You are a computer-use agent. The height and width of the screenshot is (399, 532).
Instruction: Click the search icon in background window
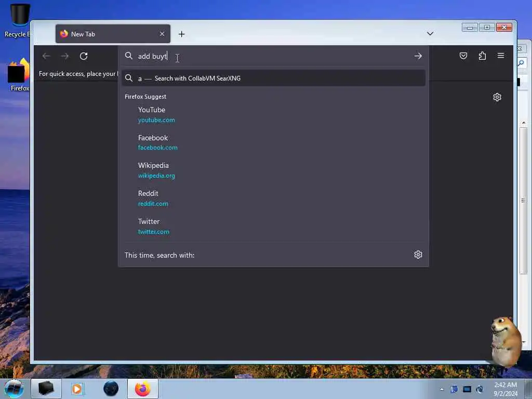(522, 63)
